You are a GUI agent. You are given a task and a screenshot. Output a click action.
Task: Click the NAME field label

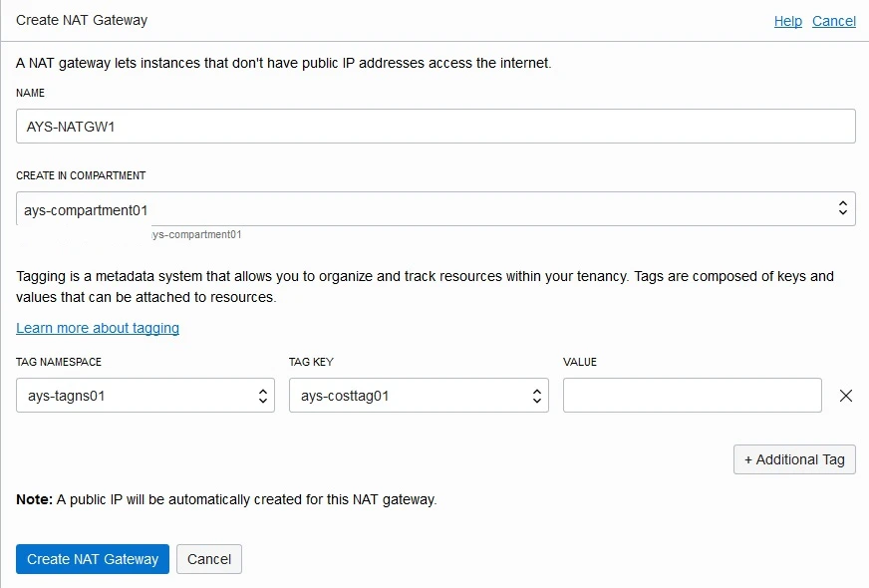pyautogui.click(x=31, y=93)
